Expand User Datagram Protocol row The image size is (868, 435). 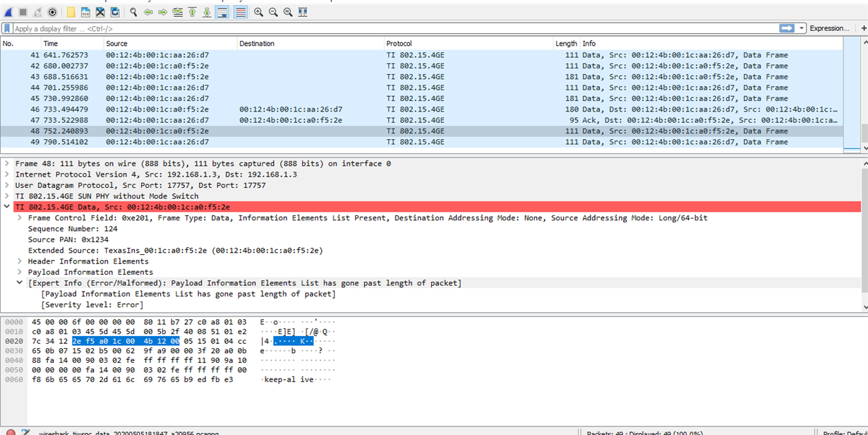(7, 185)
